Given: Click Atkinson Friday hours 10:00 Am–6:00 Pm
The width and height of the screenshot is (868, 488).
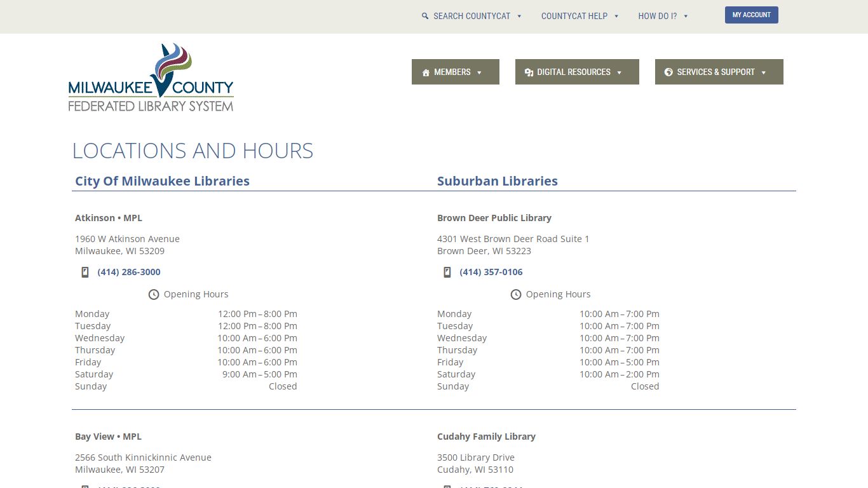Looking at the screenshot, I should click(x=257, y=362).
